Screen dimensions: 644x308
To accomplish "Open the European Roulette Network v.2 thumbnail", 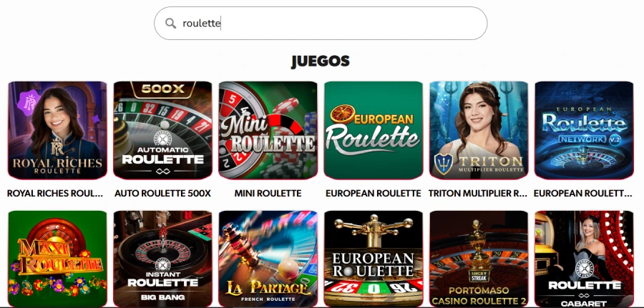I will click(x=584, y=131).
